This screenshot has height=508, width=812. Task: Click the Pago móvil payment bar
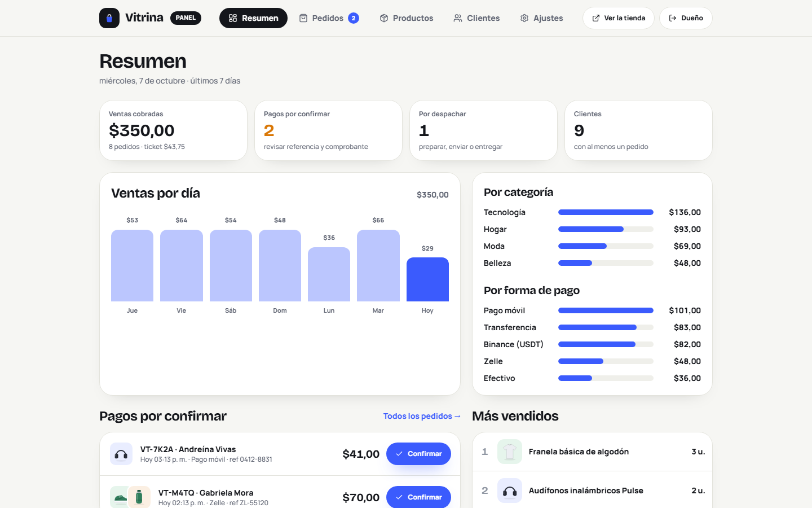pyautogui.click(x=606, y=310)
